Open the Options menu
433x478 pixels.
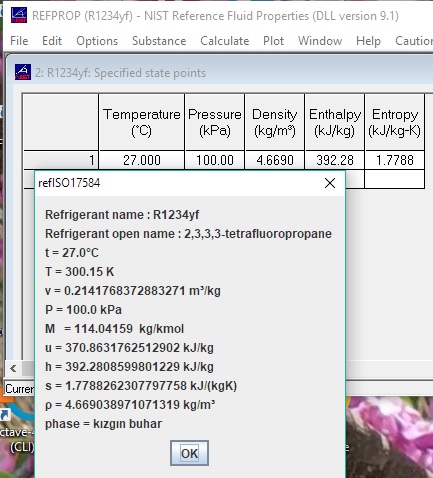pos(97,41)
